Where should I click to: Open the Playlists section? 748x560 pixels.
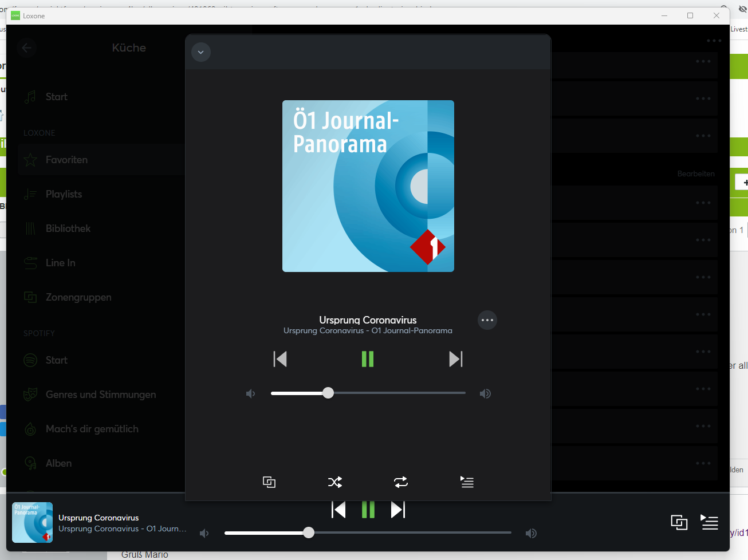[101, 194]
